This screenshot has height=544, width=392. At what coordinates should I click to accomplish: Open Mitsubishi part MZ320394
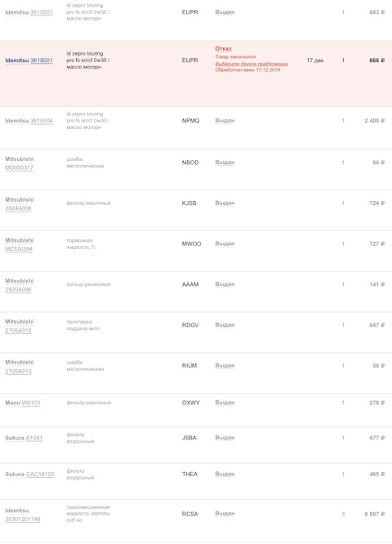(x=19, y=249)
